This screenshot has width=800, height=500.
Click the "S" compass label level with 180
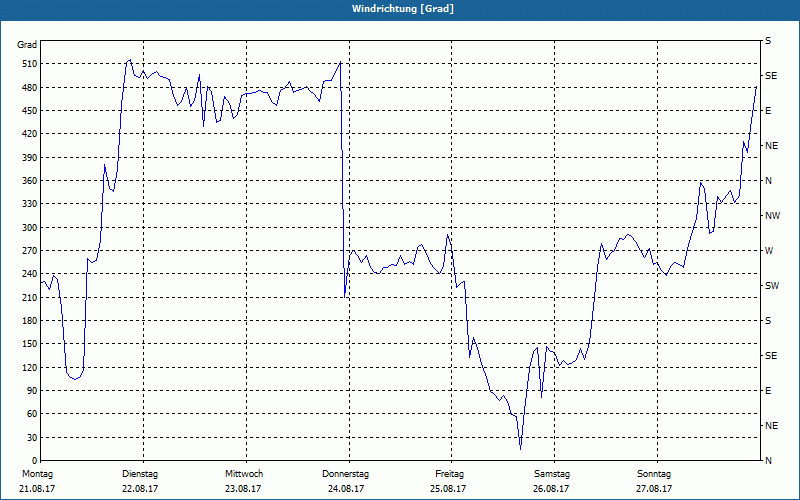pyautogui.click(x=768, y=321)
